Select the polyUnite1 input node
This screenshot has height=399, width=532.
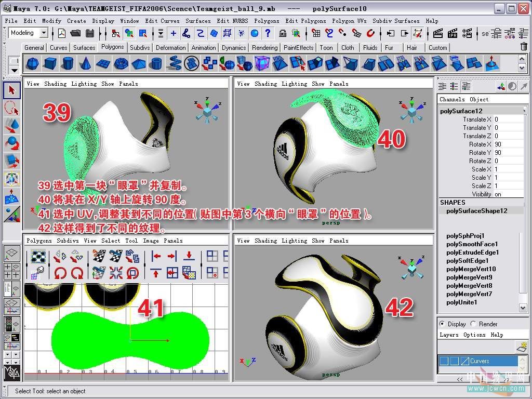[x=461, y=302]
